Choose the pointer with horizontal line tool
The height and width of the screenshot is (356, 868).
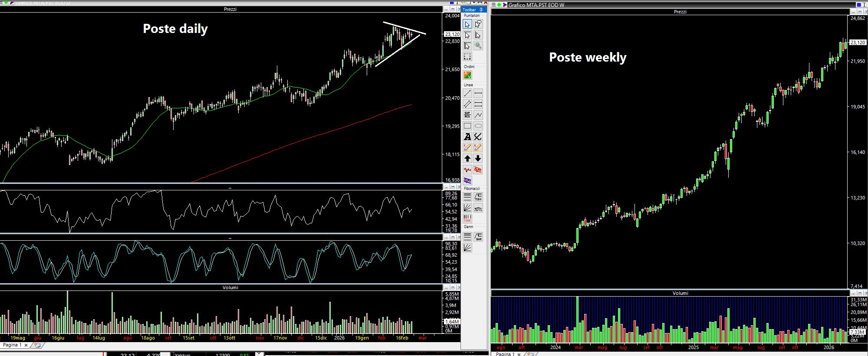(467, 35)
